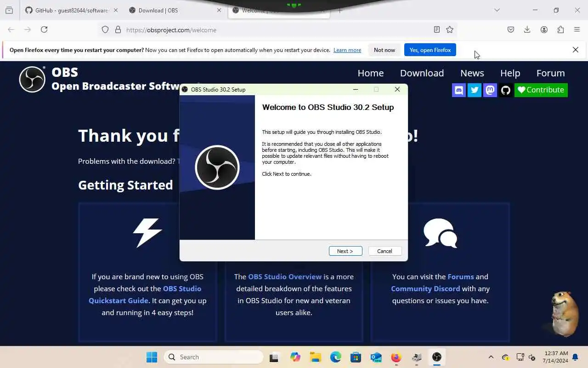
Task: Open Microsoft Store from the taskbar
Action: (x=356, y=357)
